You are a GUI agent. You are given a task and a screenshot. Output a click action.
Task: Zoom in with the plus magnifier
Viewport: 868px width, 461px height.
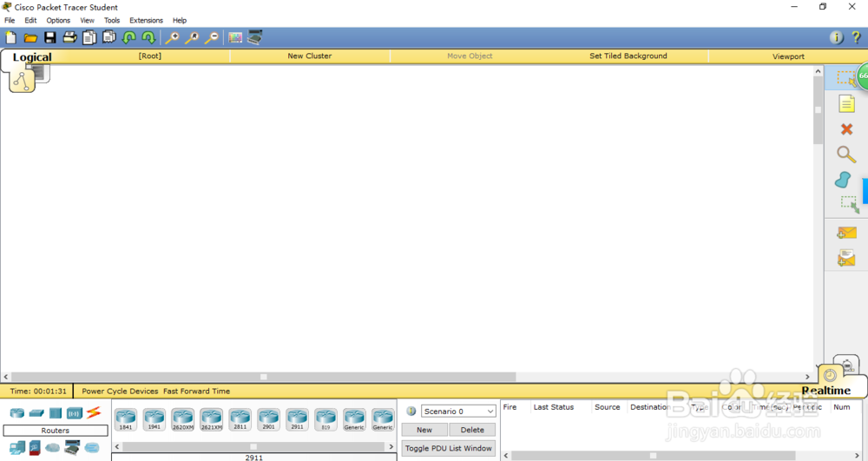coord(172,37)
